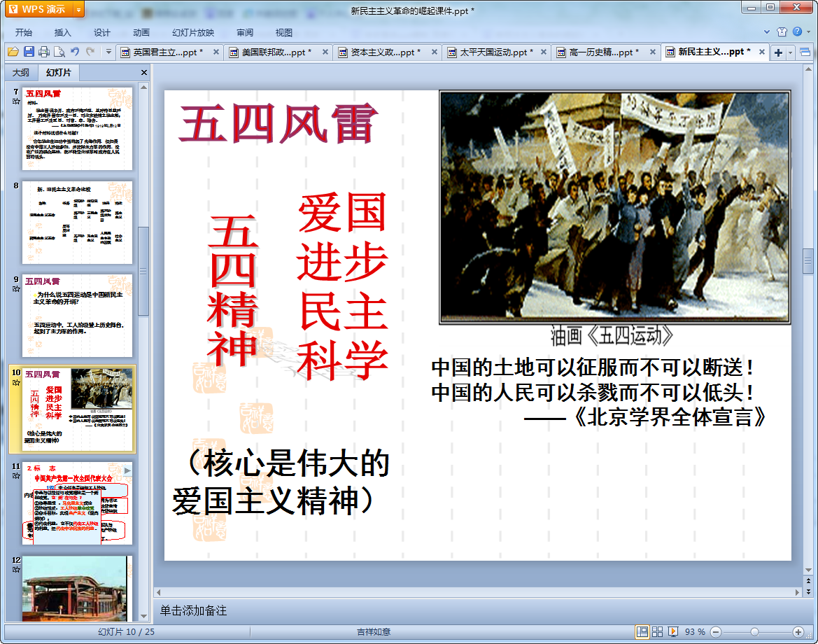Switch to the 大纲 outline tab
The image size is (818, 644).
pyautogui.click(x=22, y=73)
